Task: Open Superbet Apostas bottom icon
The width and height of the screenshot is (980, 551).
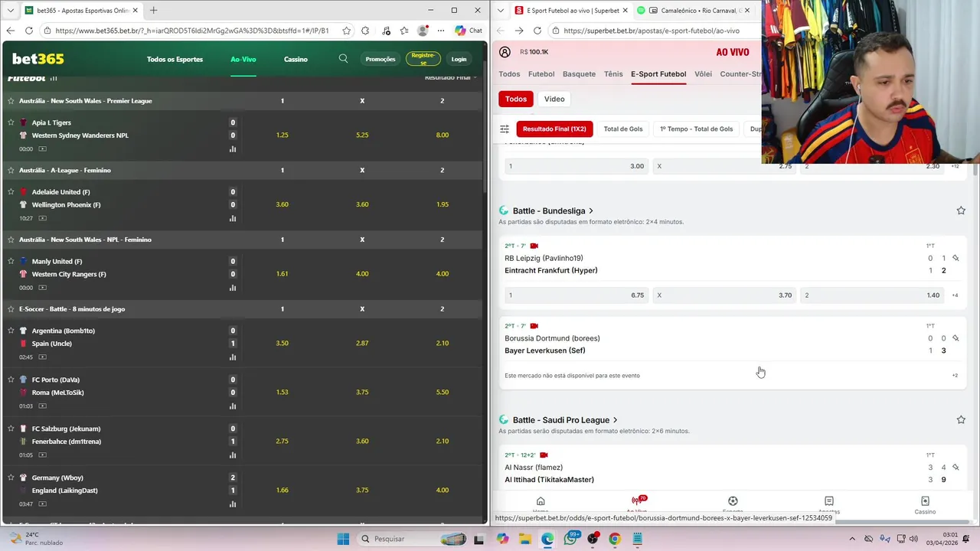Action: (829, 505)
